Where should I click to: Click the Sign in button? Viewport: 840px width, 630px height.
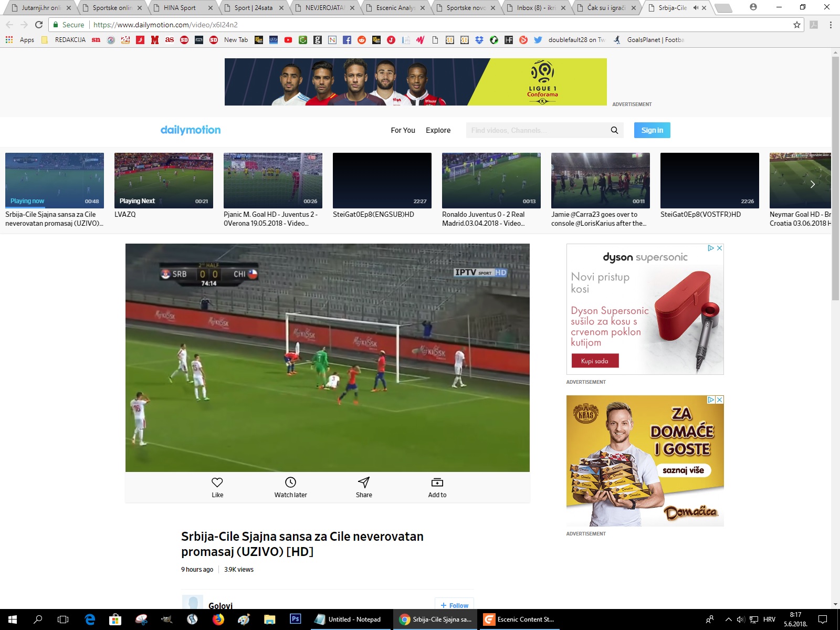point(652,130)
